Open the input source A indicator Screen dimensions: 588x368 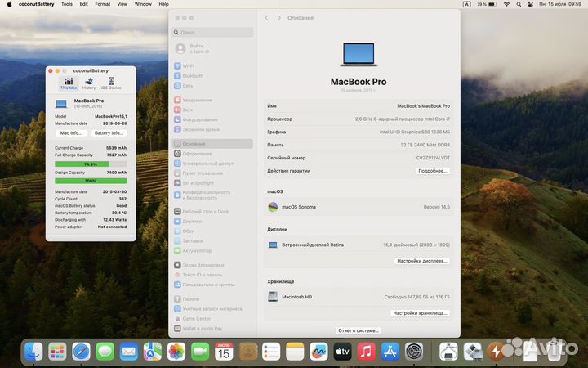click(x=466, y=4)
